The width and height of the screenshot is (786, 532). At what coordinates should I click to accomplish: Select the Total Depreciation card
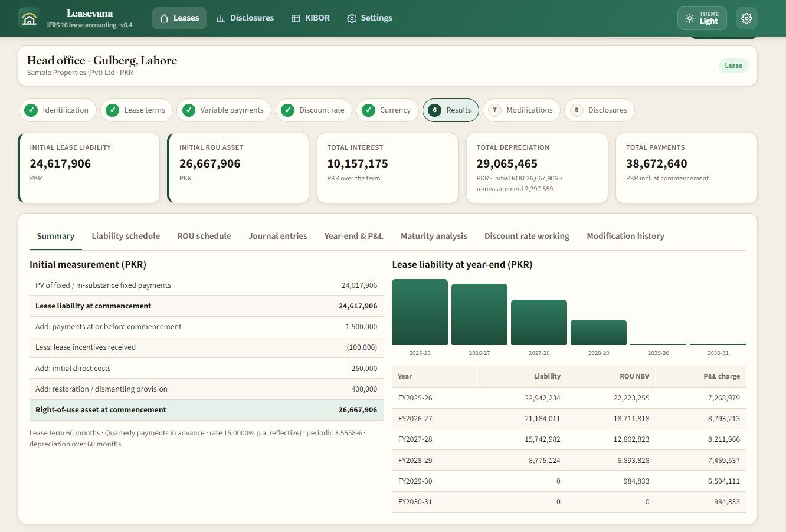coord(537,168)
